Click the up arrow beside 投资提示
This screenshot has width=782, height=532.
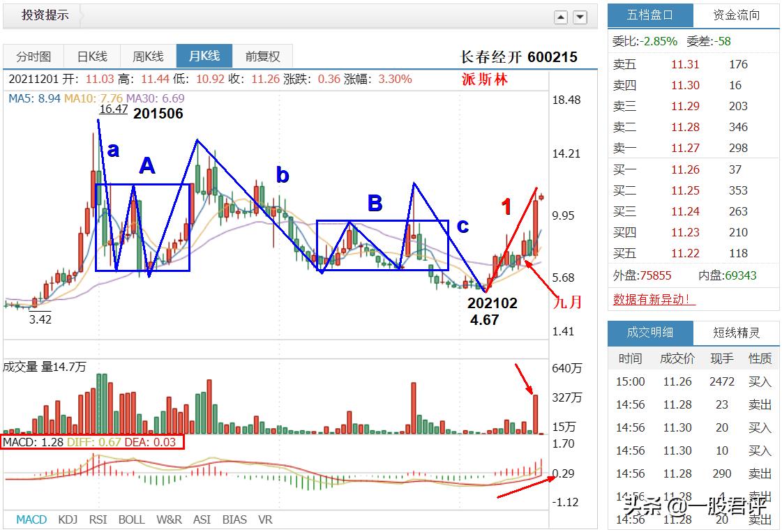click(x=561, y=16)
